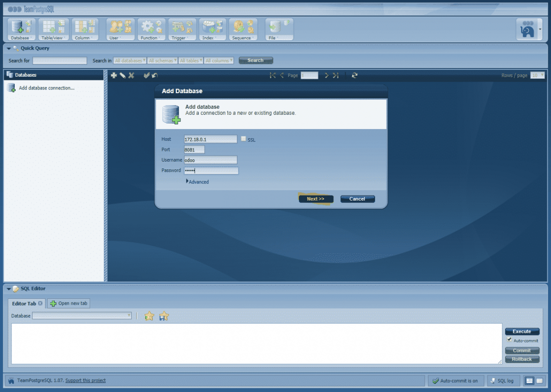The height and width of the screenshot is (392, 551).
Task: Open the Database toolbar menu icon
Action: 21,30
